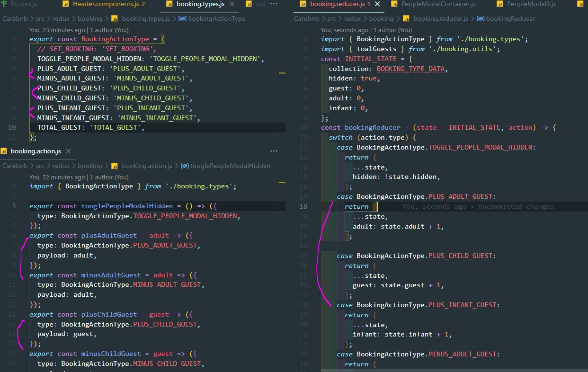Click minusChildGuest function name in booking.action.js
The image size is (588, 372).
(111, 354)
